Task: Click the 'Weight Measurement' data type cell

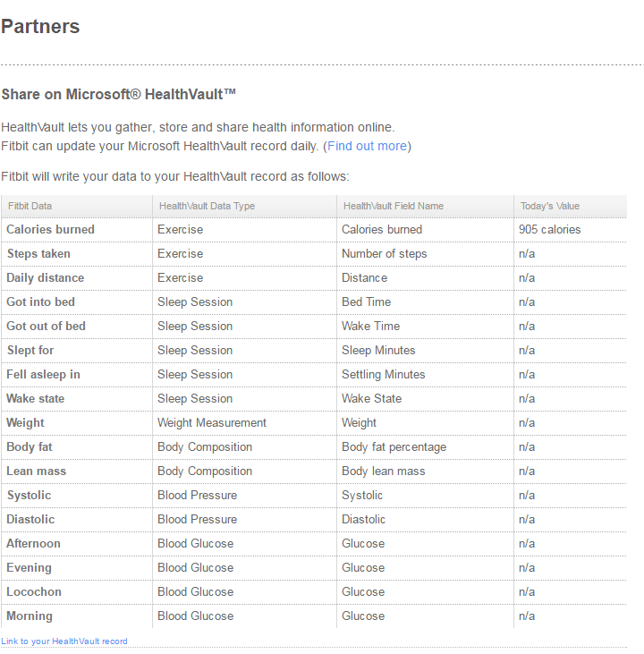Action: (x=212, y=423)
